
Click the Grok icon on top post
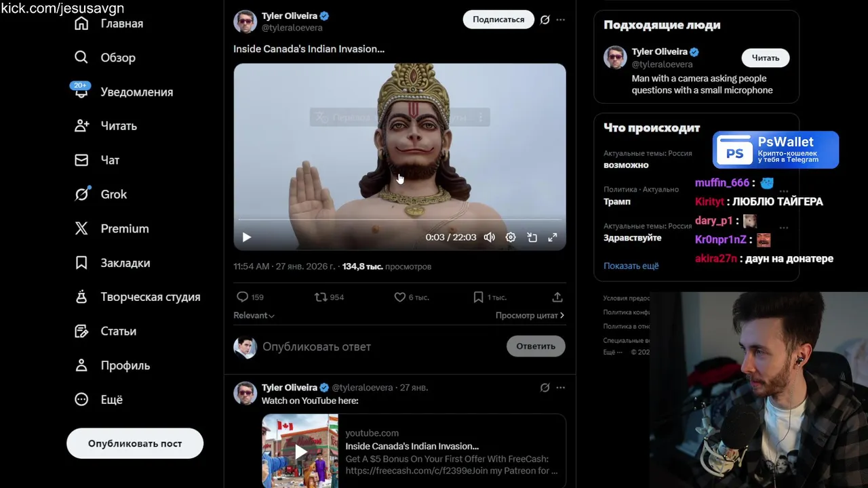(x=545, y=20)
